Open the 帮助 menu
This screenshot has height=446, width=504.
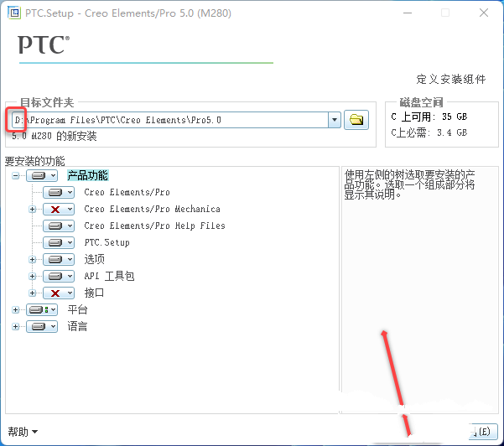point(23,432)
